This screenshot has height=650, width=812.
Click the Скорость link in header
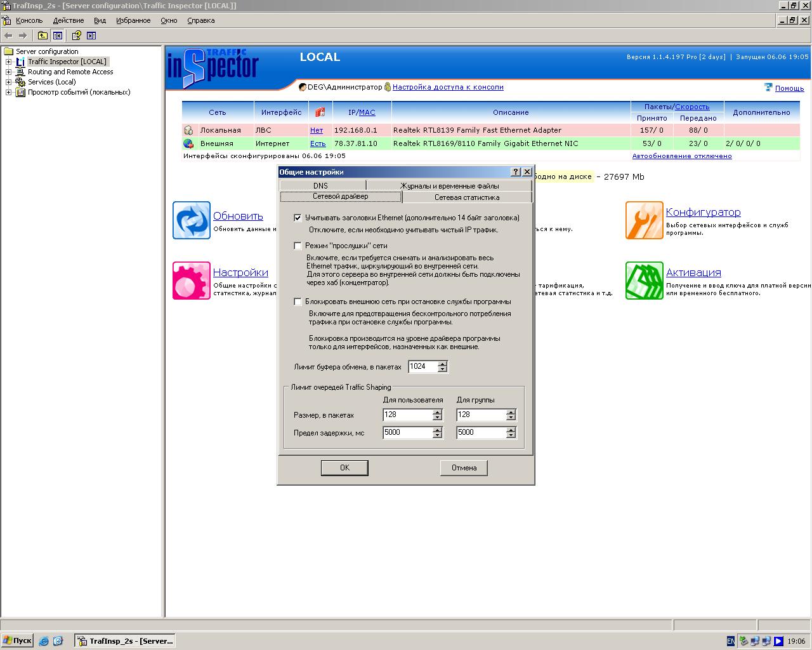(x=692, y=107)
